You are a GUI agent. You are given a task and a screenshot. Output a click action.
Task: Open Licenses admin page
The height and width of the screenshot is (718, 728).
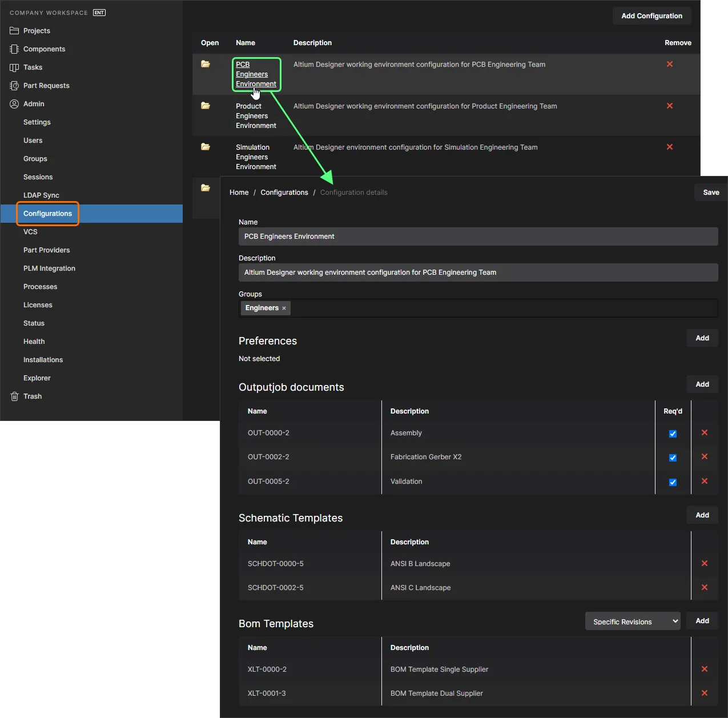click(x=38, y=305)
